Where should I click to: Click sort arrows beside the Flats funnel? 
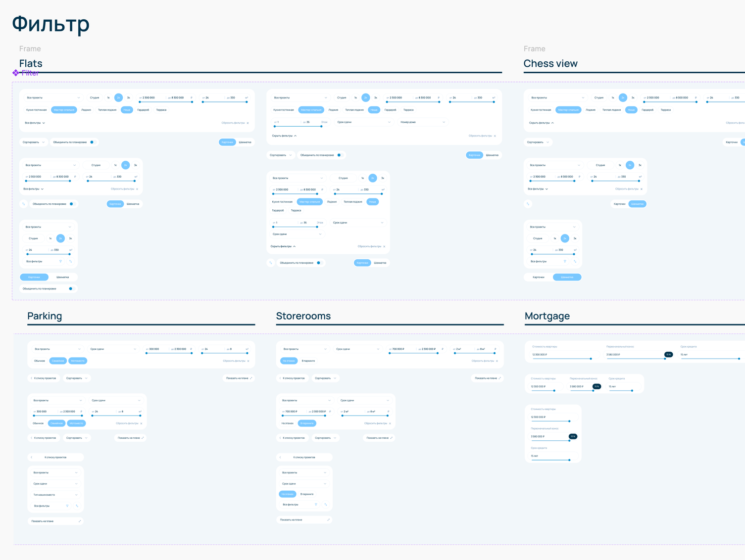[71, 261]
